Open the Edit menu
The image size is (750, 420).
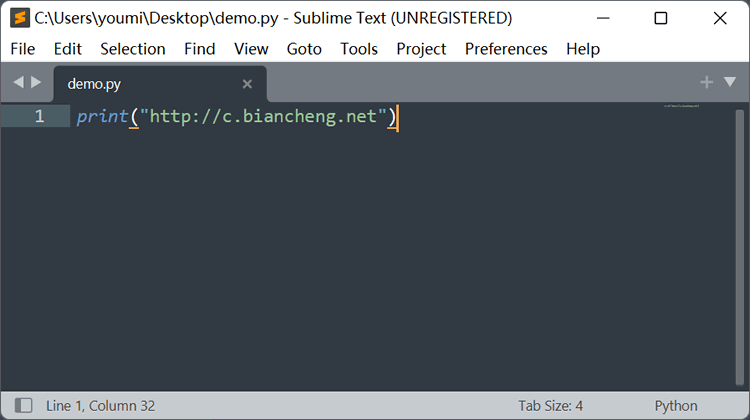click(x=67, y=49)
